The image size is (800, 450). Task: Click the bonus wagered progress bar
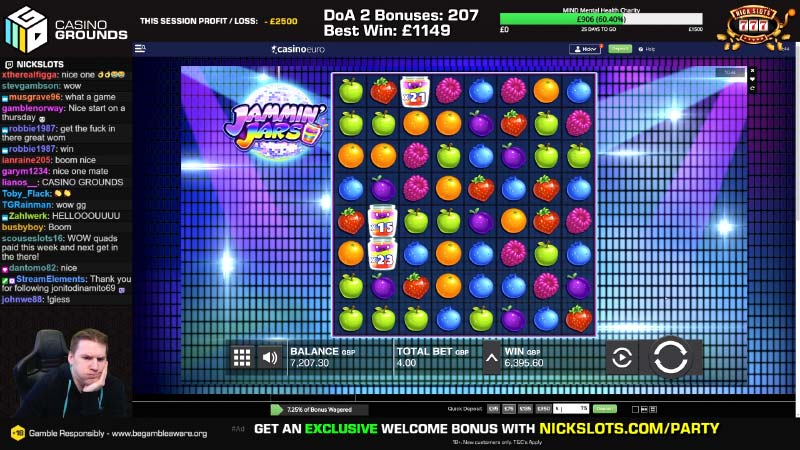[x=319, y=409]
